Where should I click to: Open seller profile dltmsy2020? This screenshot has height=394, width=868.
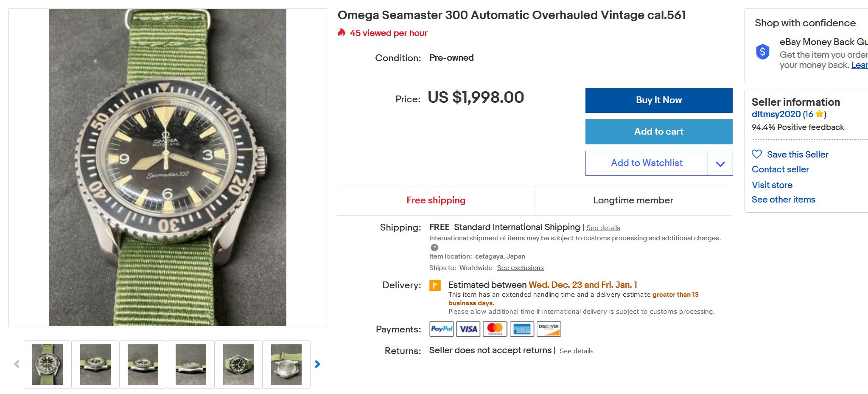[776, 114]
